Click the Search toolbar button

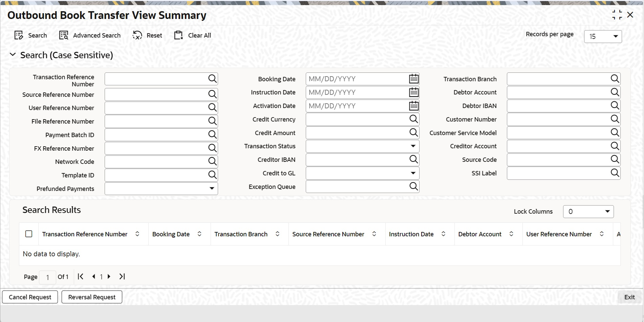[x=30, y=35]
